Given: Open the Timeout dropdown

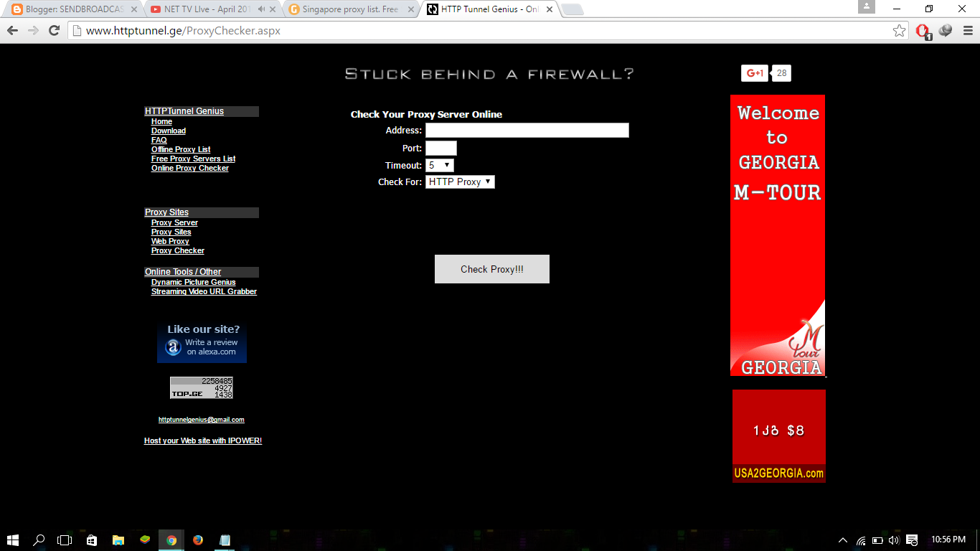Looking at the screenshot, I should [x=440, y=166].
